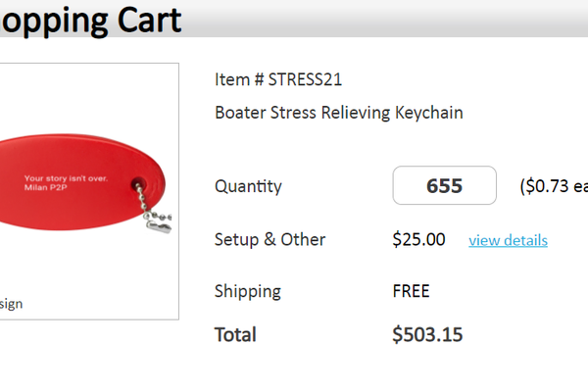Select the Item # STRESS21 text

(278, 79)
